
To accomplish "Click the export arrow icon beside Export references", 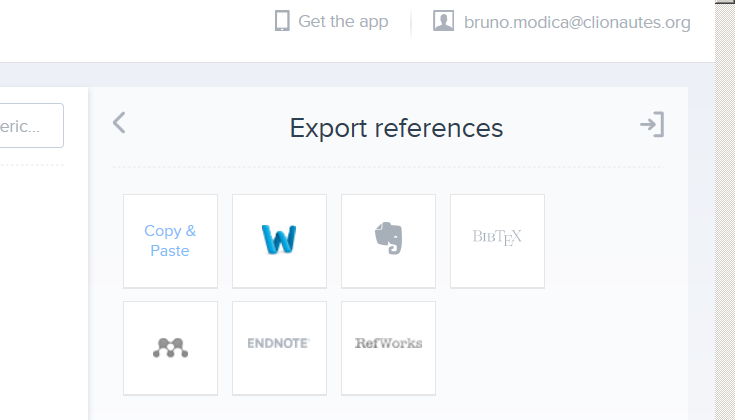I will coord(652,124).
